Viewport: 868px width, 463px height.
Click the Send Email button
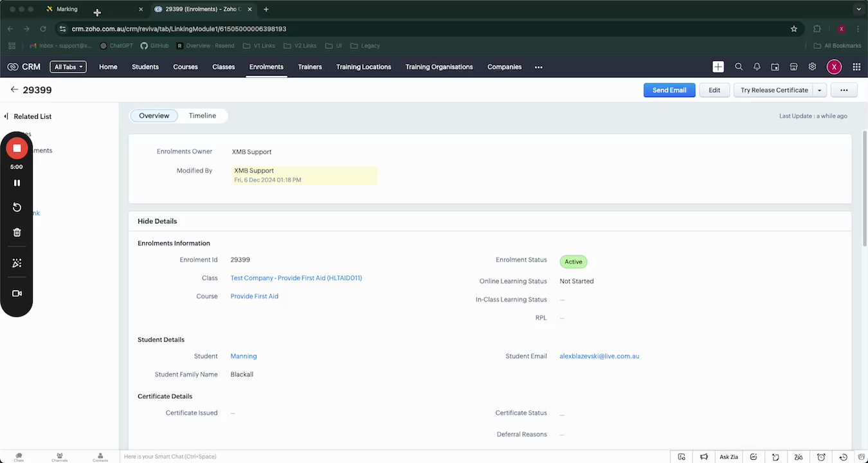(x=669, y=90)
